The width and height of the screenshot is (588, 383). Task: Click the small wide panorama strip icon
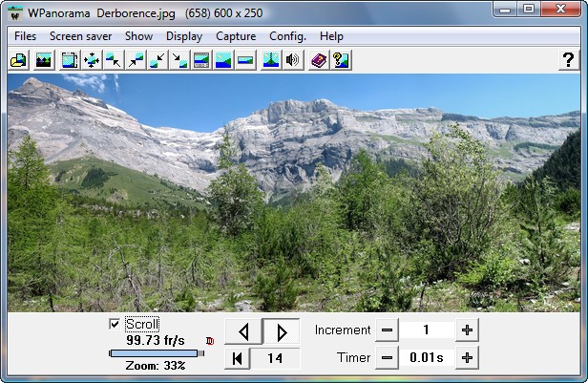coord(245,60)
